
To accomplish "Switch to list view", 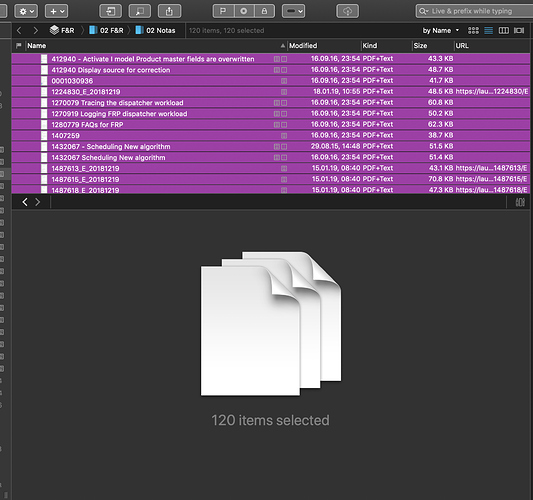I will coord(488,31).
